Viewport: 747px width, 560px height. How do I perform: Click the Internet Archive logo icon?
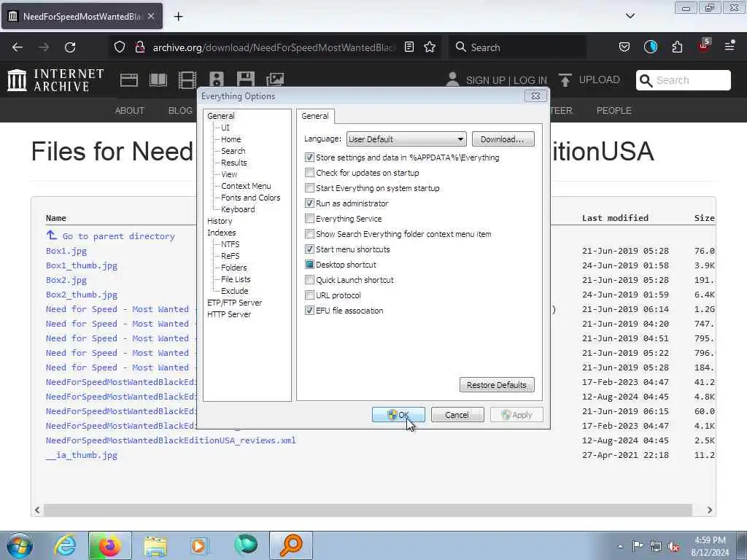pyautogui.click(x=18, y=80)
